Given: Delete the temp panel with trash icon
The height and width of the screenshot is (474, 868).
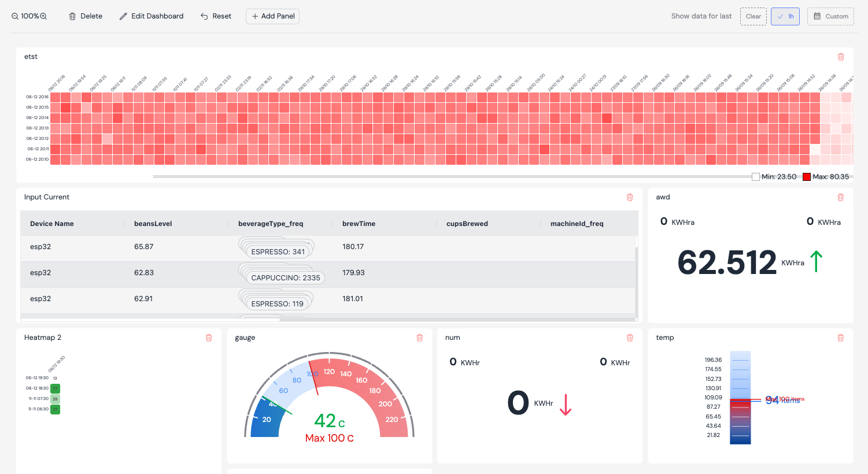Looking at the screenshot, I should (841, 338).
